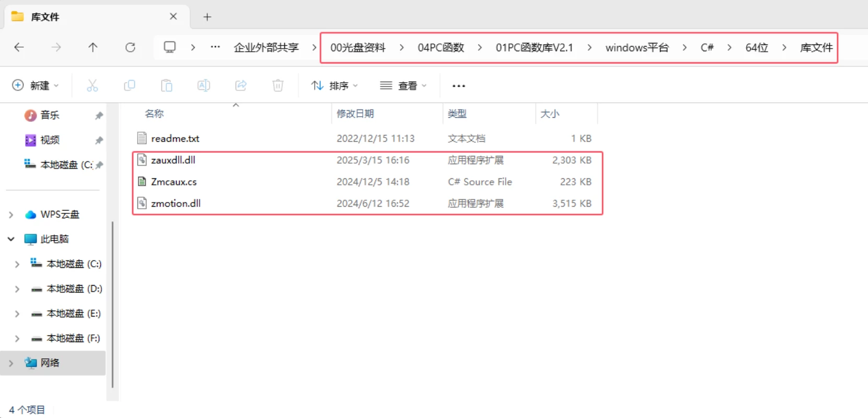Open the 排序 (Sort) dropdown
The image size is (868, 418).
334,85
